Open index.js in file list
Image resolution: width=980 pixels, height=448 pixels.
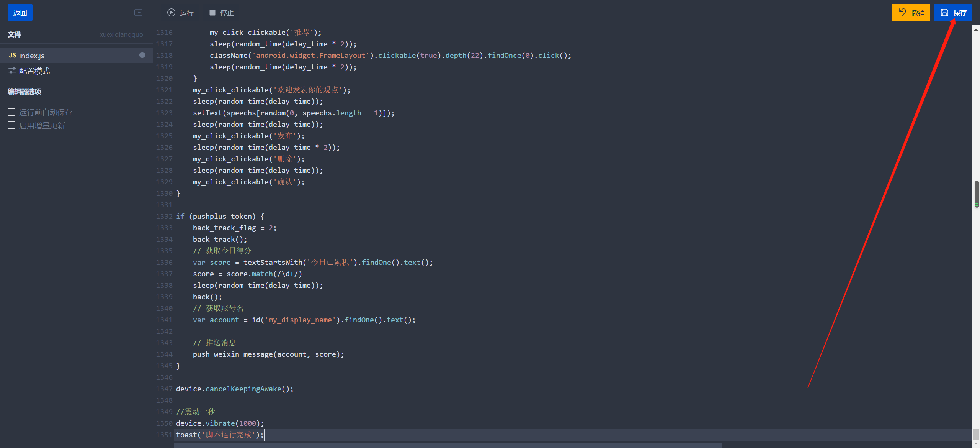click(77, 55)
